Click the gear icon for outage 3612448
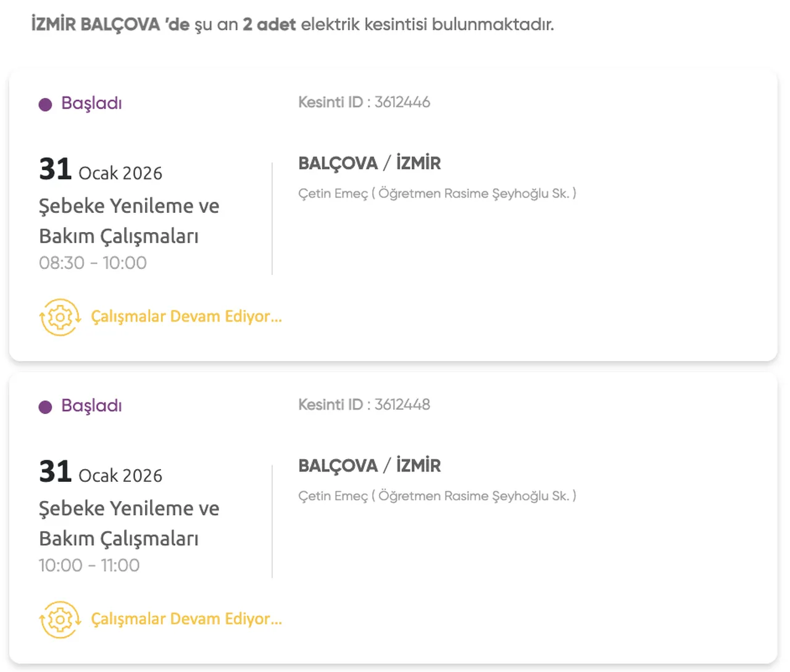 (60, 620)
